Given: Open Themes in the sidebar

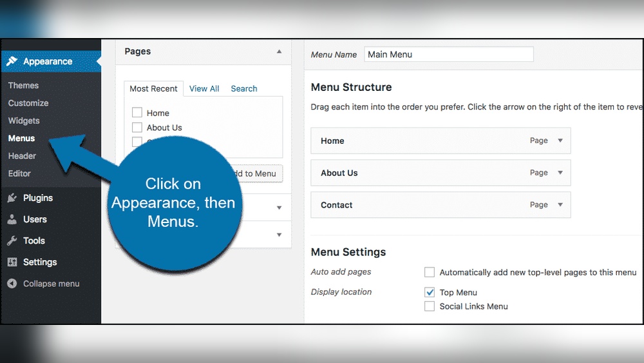Looking at the screenshot, I should 23,85.
